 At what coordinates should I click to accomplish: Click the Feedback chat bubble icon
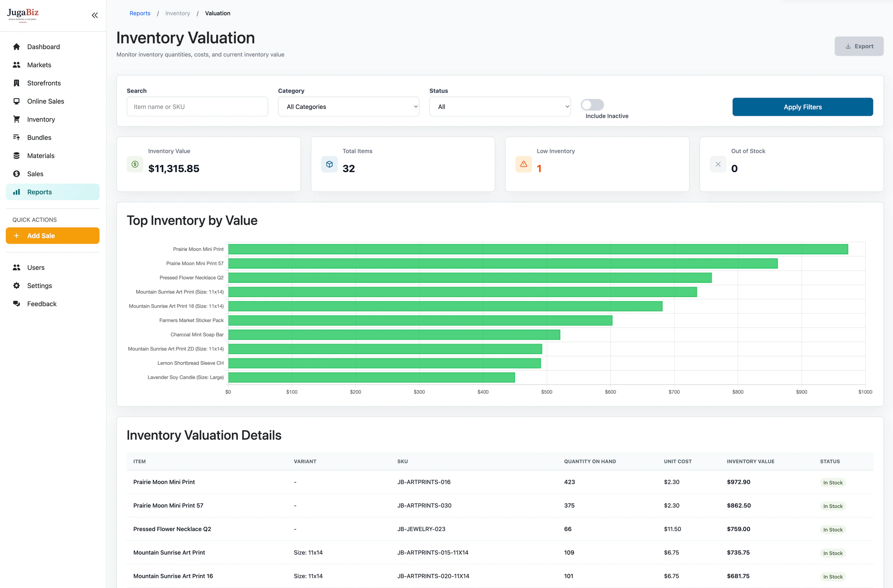click(16, 304)
